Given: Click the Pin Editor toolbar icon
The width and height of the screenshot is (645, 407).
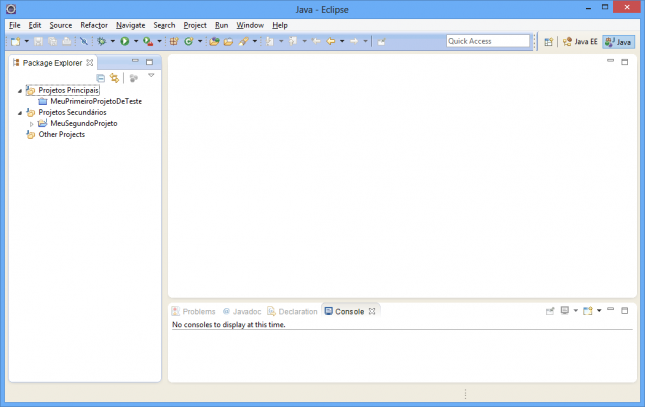Looking at the screenshot, I should (381, 41).
